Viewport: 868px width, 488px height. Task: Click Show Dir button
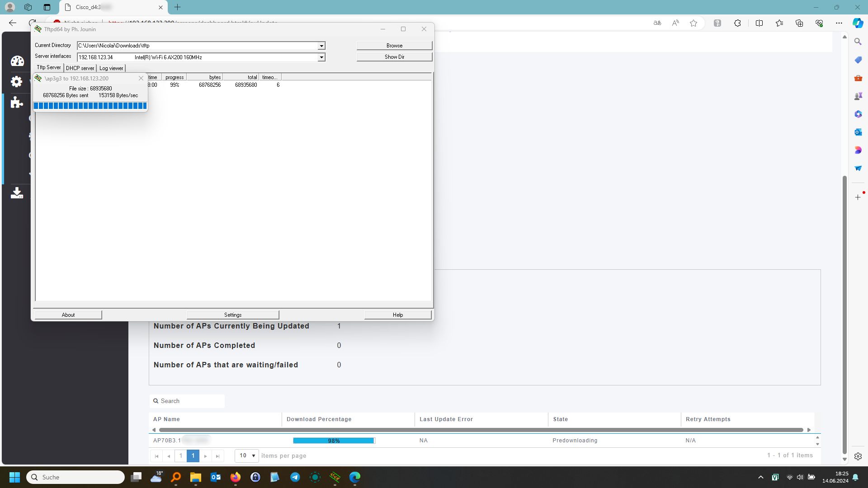click(394, 56)
